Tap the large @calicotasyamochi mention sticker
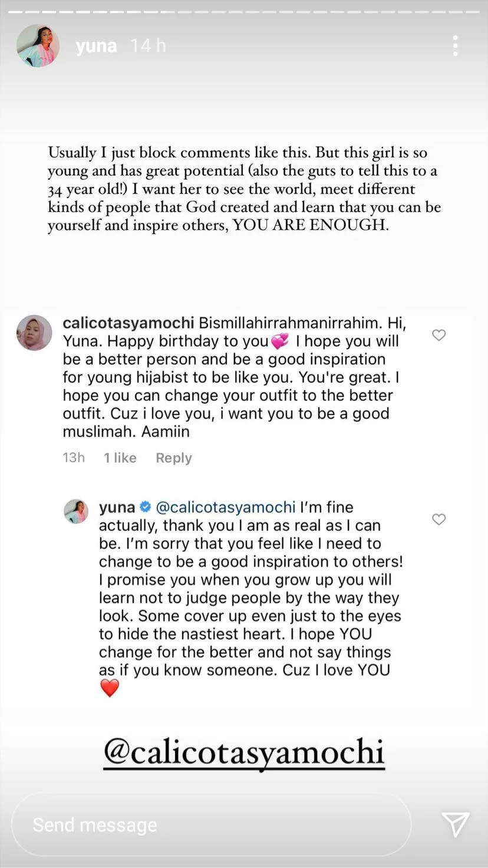Viewport: 488px width, 868px height. pyautogui.click(x=244, y=752)
